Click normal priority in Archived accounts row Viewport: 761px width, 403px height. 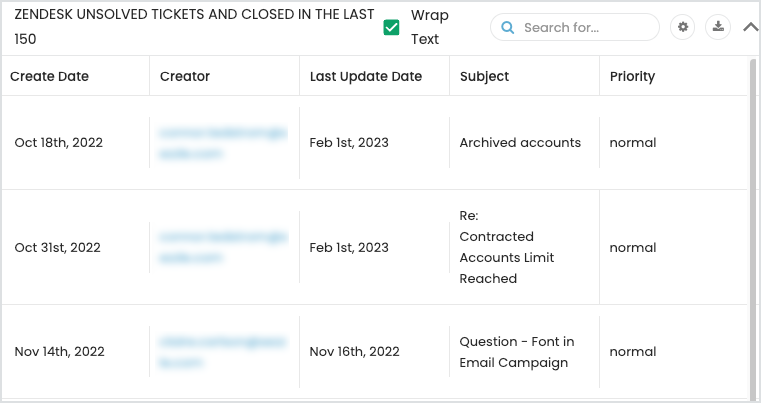pos(633,143)
